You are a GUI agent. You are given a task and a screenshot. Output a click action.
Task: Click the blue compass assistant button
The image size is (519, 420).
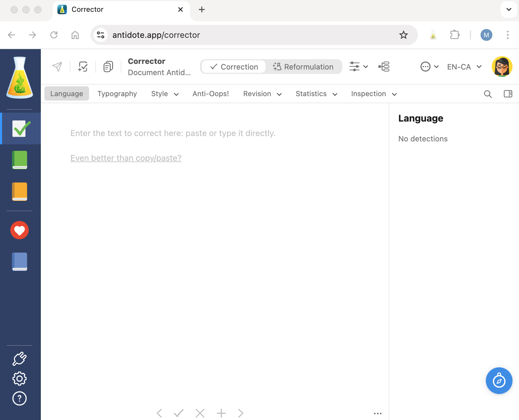(x=499, y=381)
